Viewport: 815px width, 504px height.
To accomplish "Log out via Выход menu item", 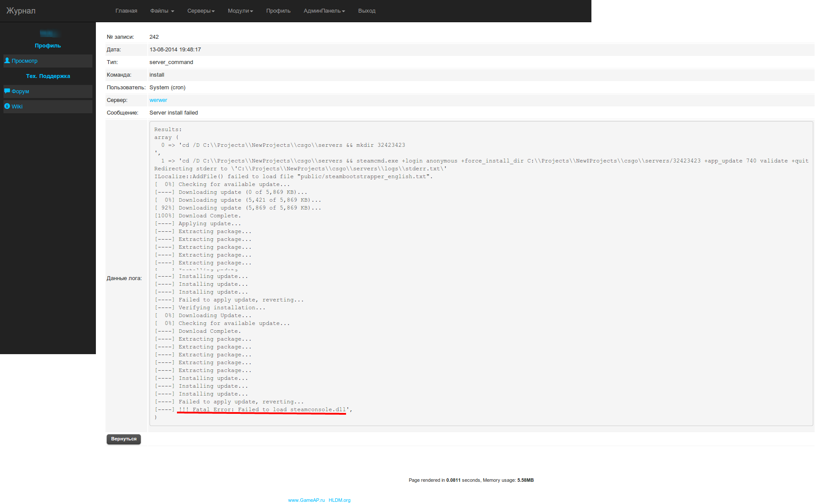I will [367, 11].
